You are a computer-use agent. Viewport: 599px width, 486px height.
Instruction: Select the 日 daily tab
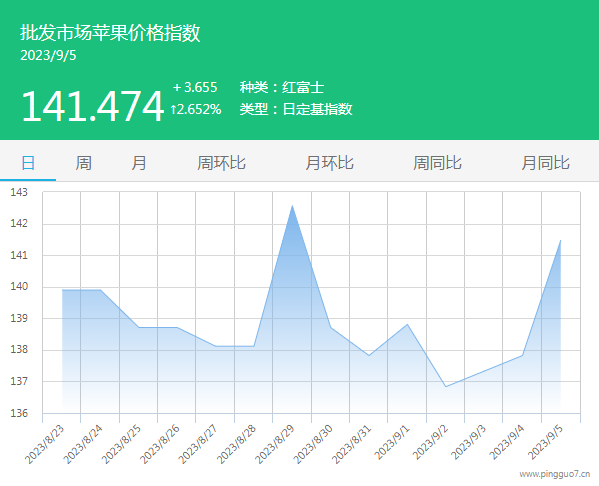pyautogui.click(x=28, y=163)
